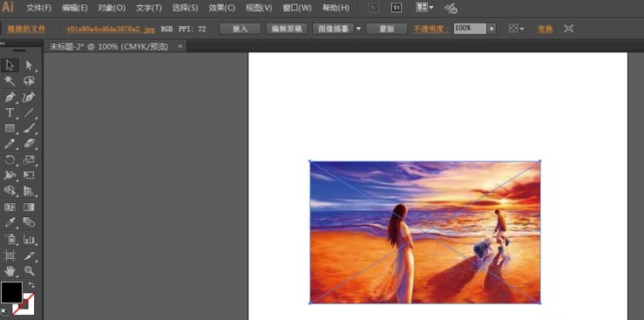Screen dimensions: 644x320
Task: Open Adobe Bridge (Br) icon
Action: coord(373,8)
